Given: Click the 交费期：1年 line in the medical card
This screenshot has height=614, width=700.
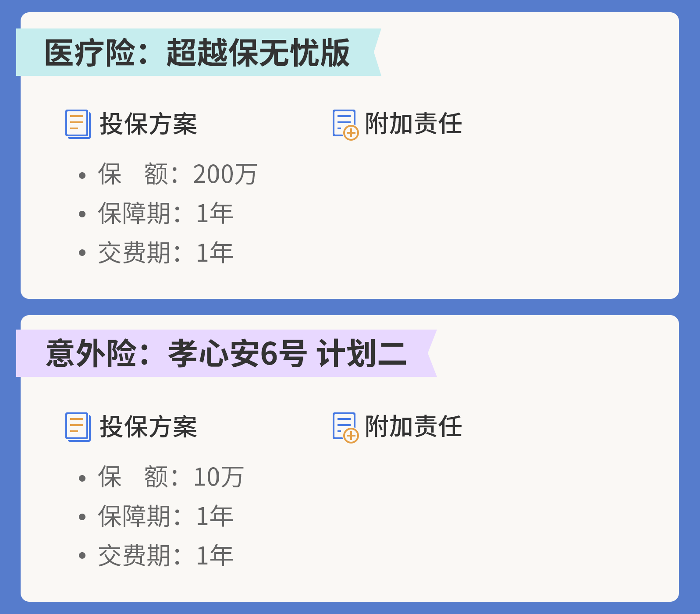Looking at the screenshot, I should tap(166, 253).
